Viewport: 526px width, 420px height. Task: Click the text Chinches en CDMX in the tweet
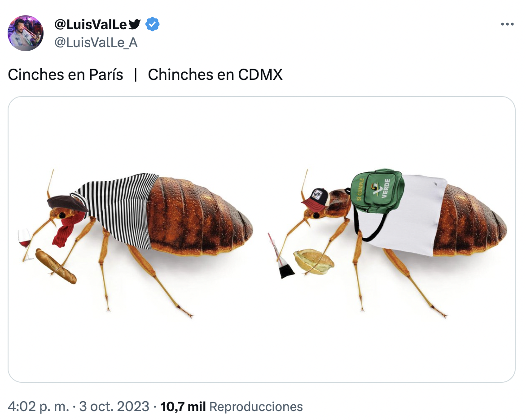coord(215,74)
